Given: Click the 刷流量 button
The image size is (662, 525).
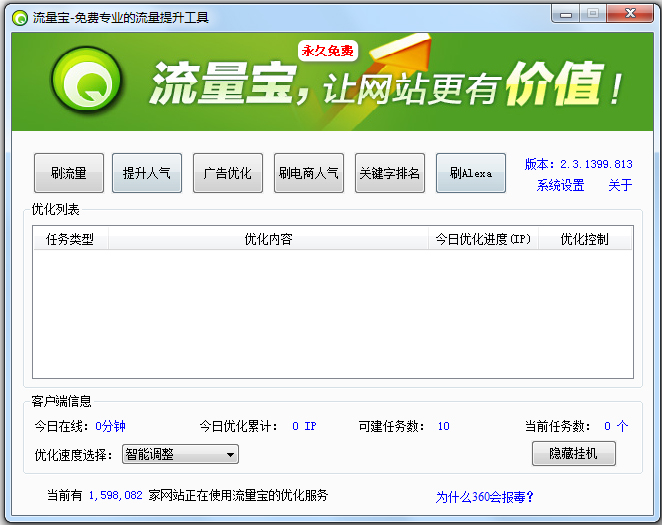Looking at the screenshot, I should (69, 173).
